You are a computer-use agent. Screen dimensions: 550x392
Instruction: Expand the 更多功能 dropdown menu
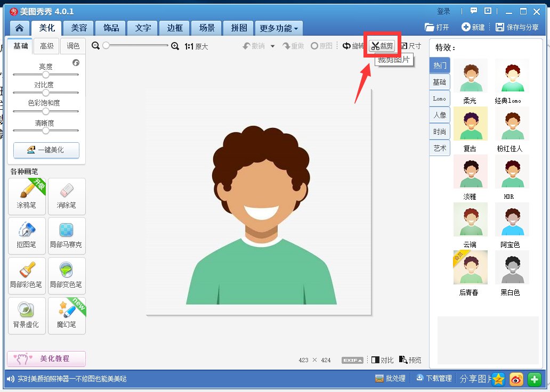tap(279, 28)
